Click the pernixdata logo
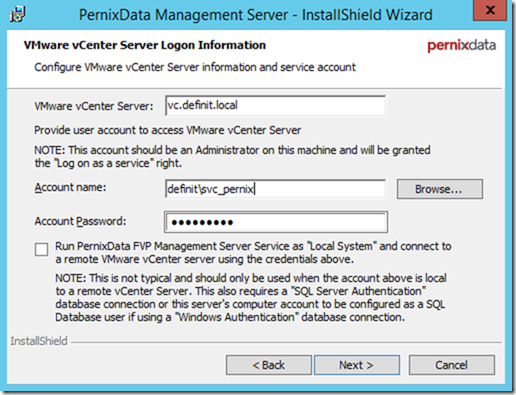516x395 pixels. pyautogui.click(x=461, y=45)
